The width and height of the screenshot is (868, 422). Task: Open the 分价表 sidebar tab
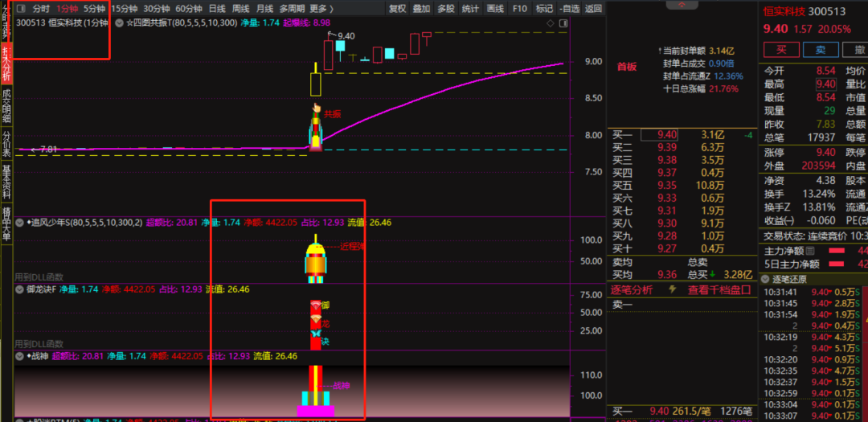[x=6, y=145]
